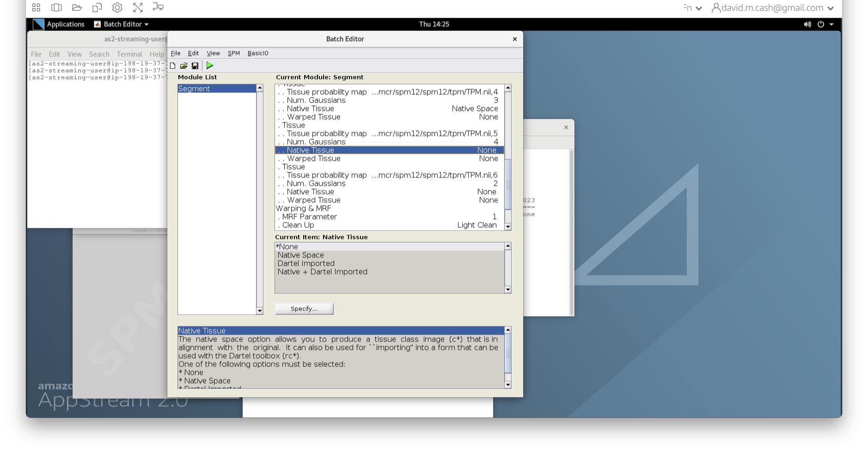Click the volume speaker icon in top panel
This screenshot has height=452, width=868.
[x=807, y=24]
